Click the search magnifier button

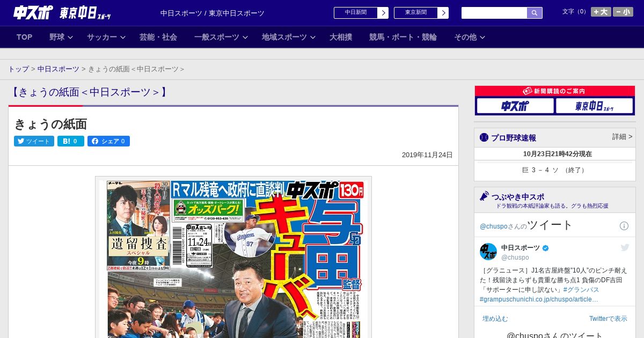pos(535,13)
